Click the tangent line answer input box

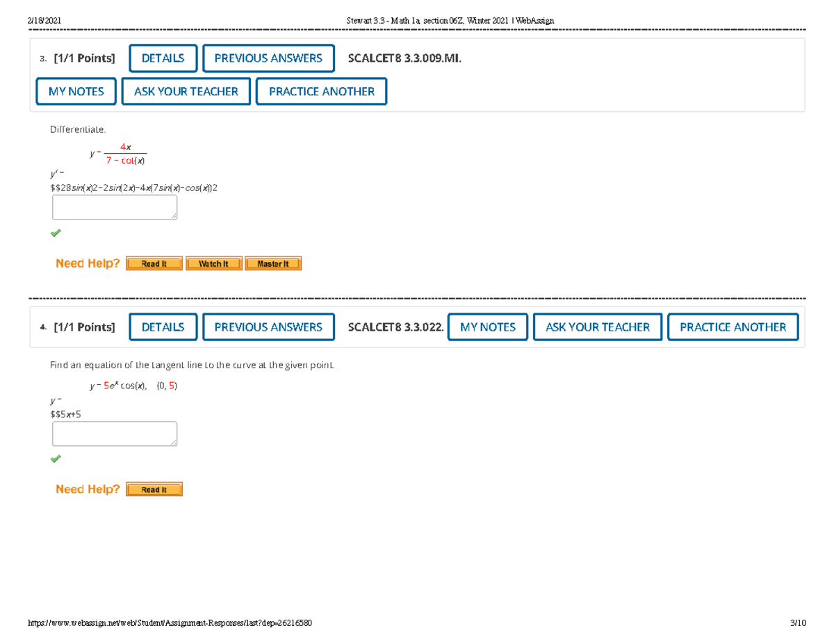coord(115,434)
